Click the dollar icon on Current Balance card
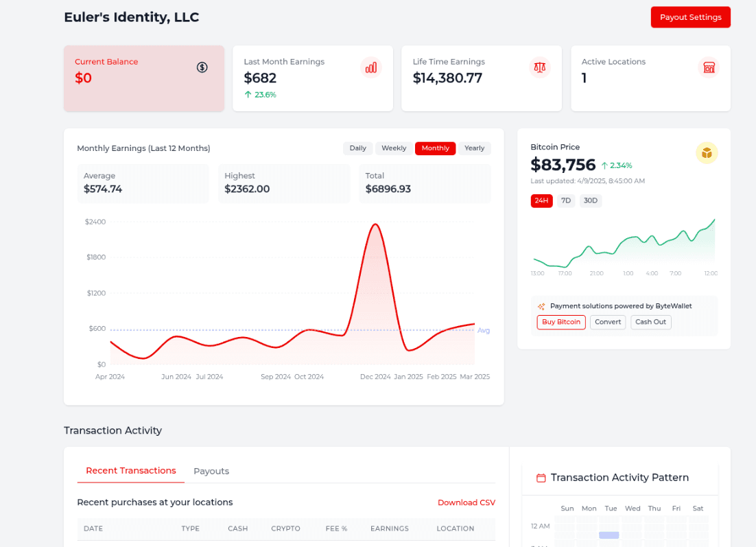Screen dimensions: 756x547 tap(202, 67)
